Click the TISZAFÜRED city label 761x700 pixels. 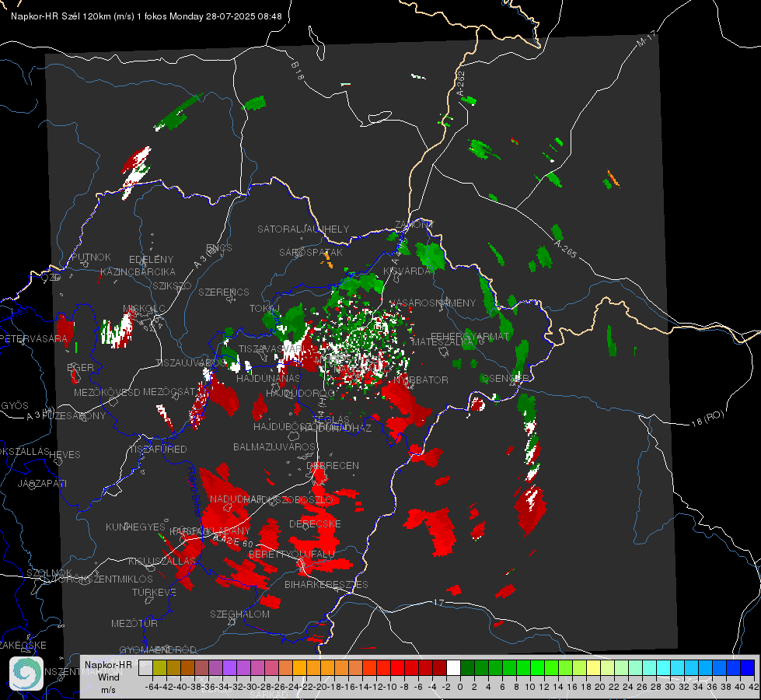click(159, 450)
